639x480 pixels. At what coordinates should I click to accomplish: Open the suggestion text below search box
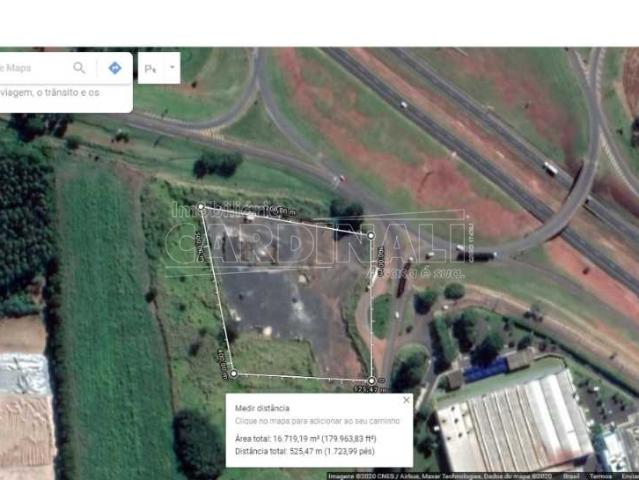(x=50, y=93)
